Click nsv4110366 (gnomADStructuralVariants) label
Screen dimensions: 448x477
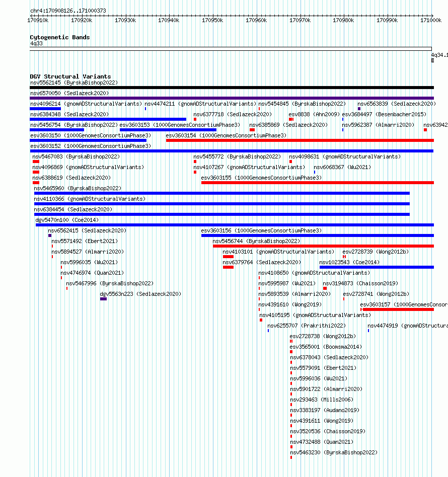tap(90, 199)
